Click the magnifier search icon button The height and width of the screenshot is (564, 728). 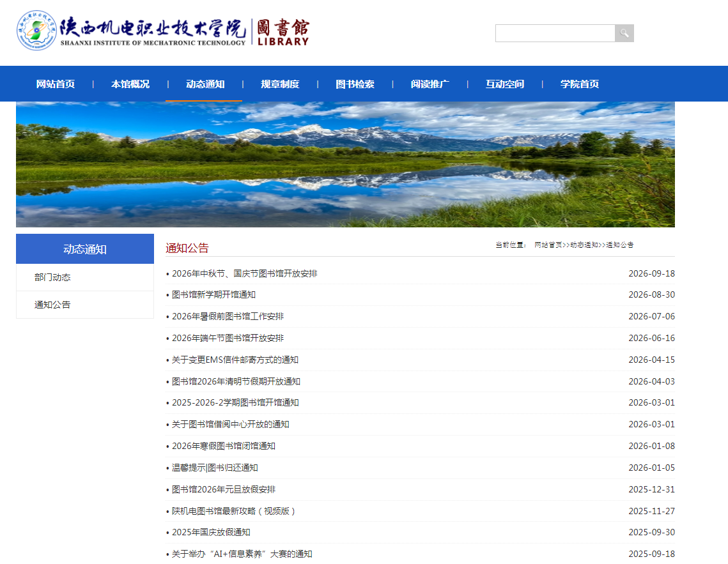pos(624,33)
